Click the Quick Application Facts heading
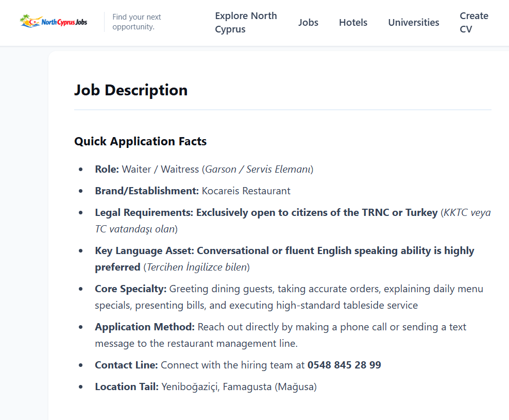 tap(140, 141)
